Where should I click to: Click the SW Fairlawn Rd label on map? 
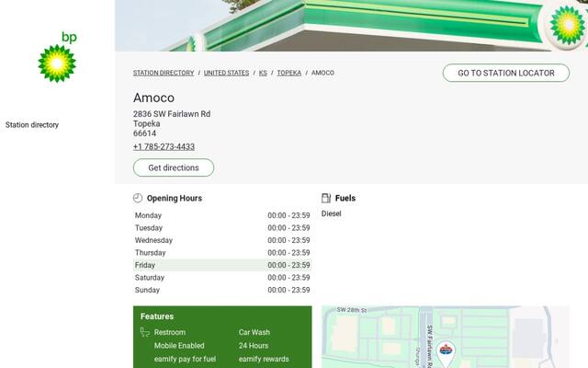point(430,346)
